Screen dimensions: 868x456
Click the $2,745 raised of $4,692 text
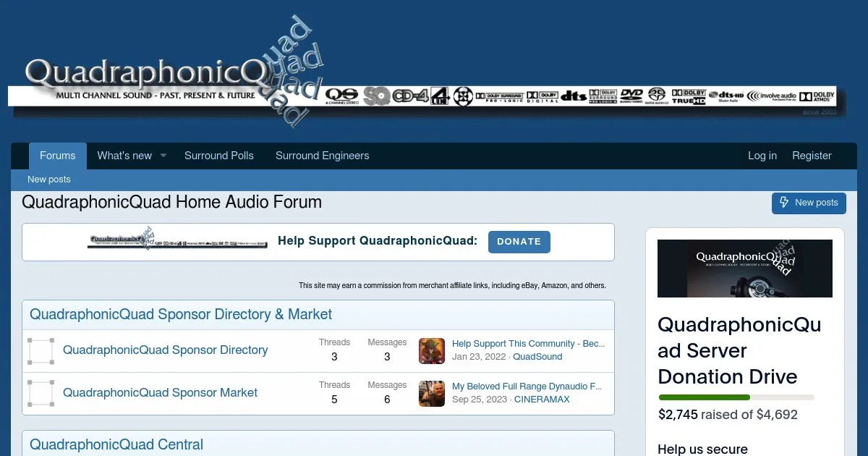pos(728,415)
